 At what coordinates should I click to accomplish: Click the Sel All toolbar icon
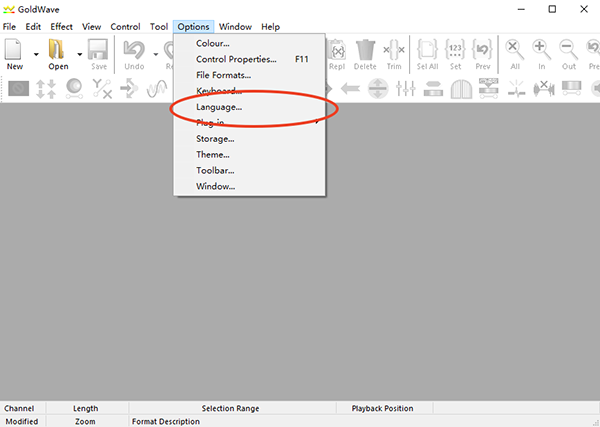pos(428,50)
